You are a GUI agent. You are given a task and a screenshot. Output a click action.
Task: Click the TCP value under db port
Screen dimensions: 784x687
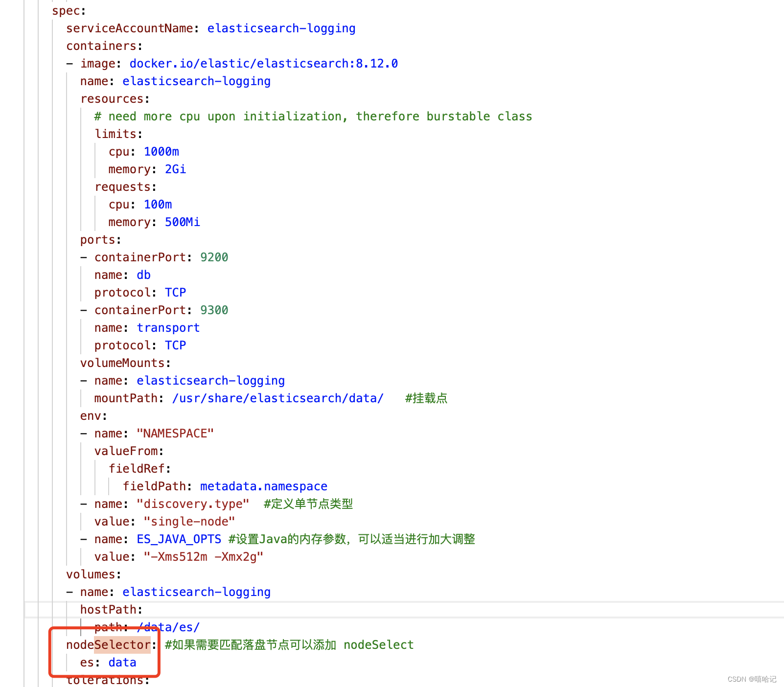[176, 293]
